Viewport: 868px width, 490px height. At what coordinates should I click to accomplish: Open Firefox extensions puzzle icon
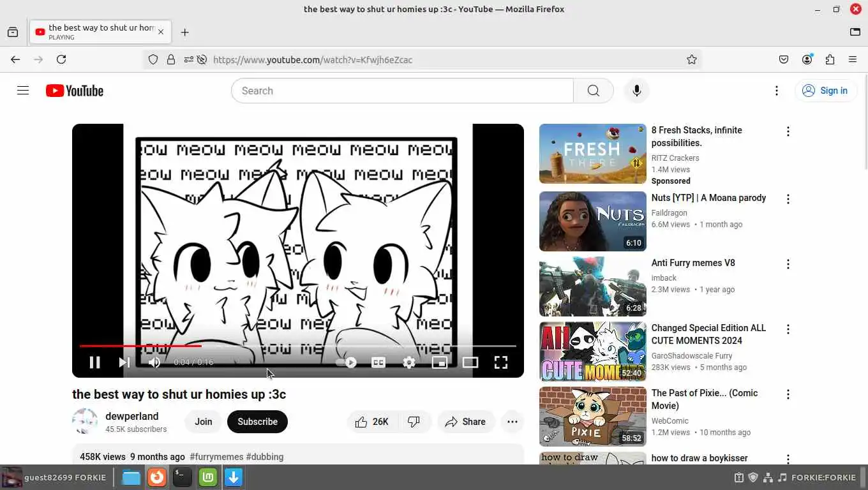pos(830,59)
